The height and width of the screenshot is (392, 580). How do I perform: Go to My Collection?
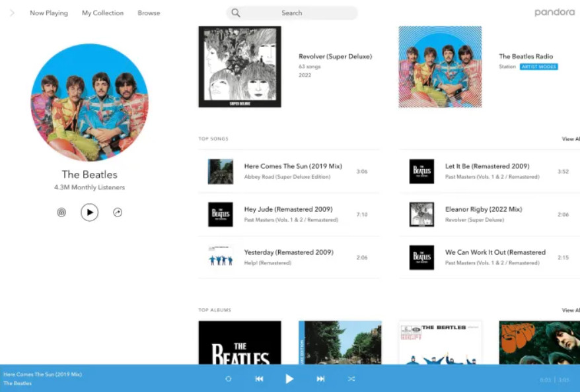tap(103, 13)
